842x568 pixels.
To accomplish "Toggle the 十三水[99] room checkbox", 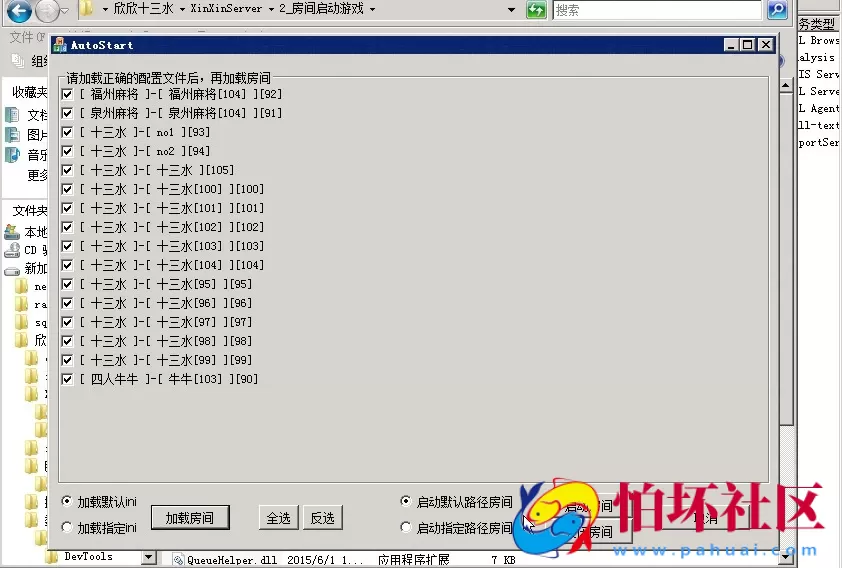I will click(67, 360).
